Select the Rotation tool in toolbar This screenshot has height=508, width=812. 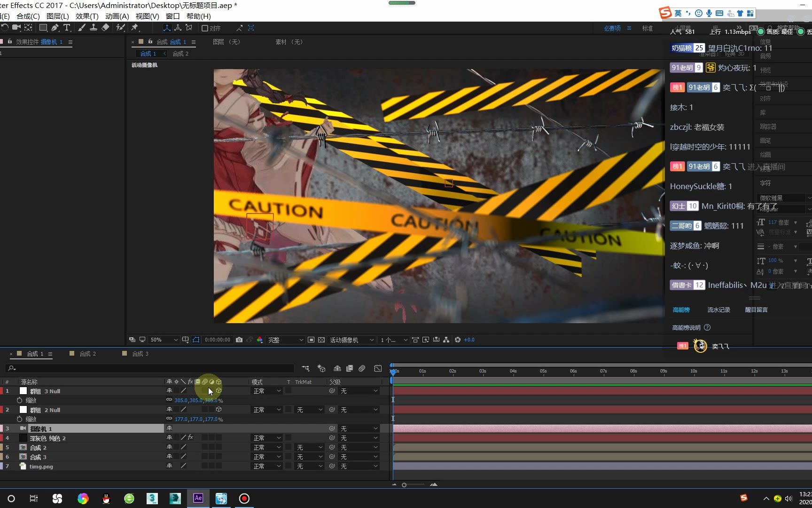[5, 28]
